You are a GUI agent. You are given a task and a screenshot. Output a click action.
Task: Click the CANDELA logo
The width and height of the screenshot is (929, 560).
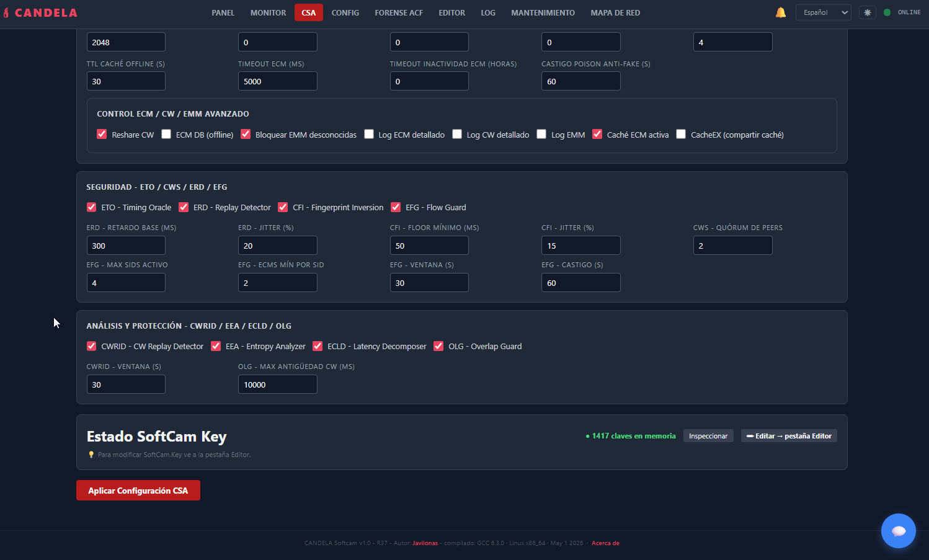pyautogui.click(x=41, y=12)
